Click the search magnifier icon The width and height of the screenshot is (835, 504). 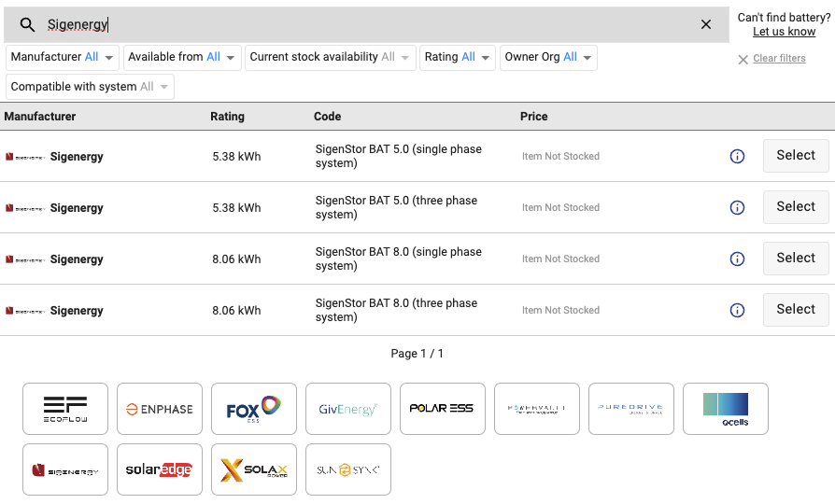(x=27, y=24)
